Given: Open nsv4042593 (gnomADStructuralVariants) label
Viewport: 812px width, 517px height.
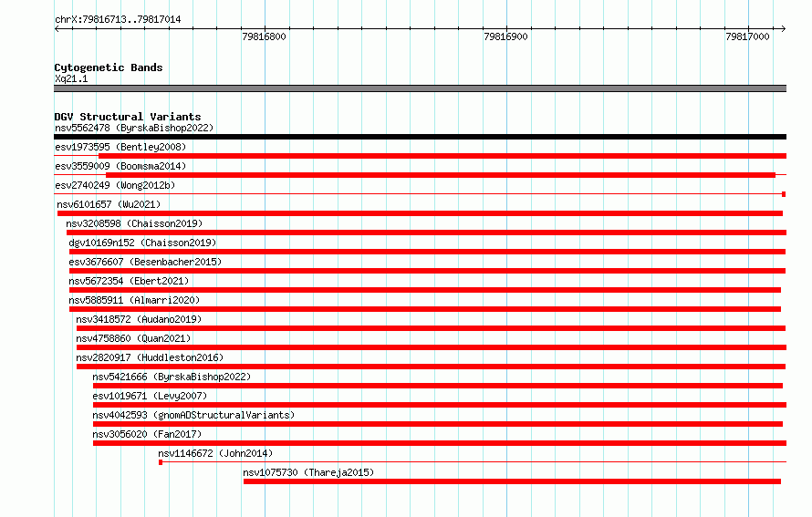Looking at the screenshot, I should [193, 415].
